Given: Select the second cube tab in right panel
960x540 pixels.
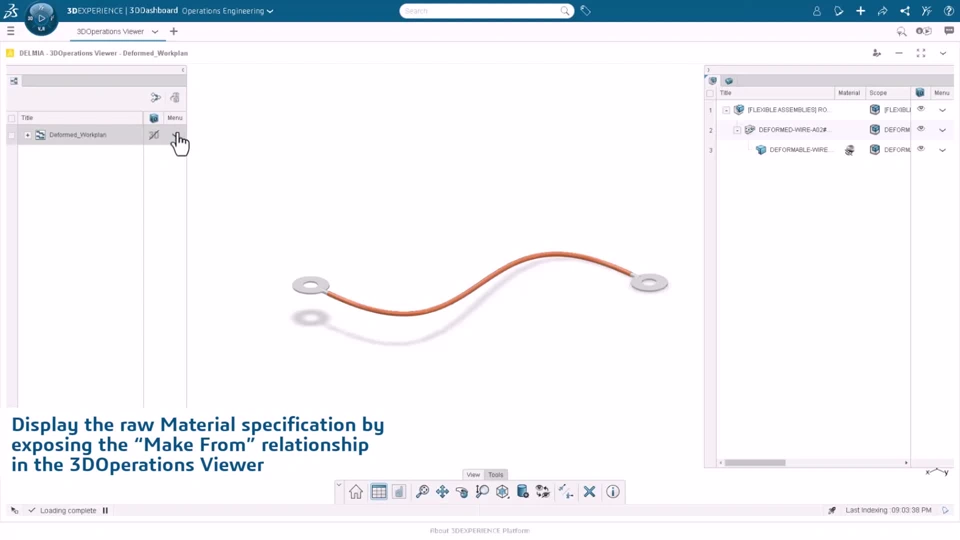Looking at the screenshot, I should [729, 81].
